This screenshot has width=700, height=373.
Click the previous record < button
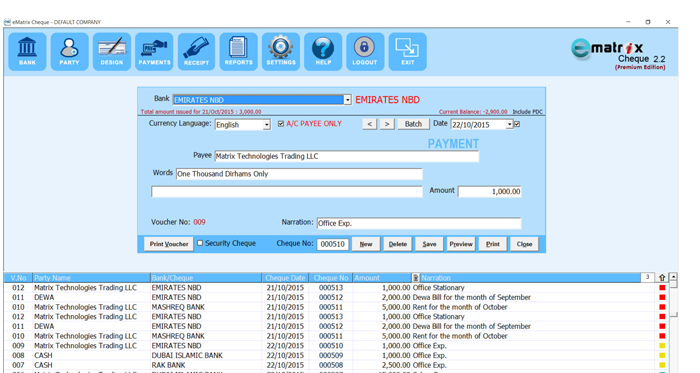369,124
